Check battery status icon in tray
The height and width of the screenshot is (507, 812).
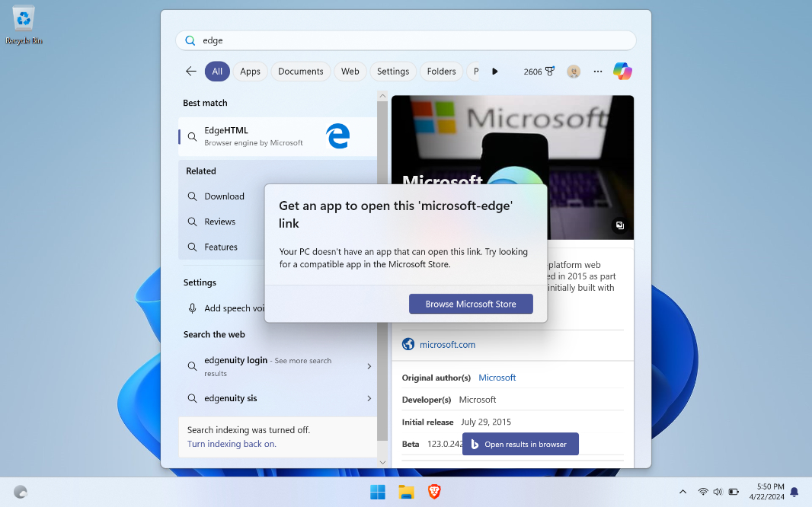click(734, 492)
